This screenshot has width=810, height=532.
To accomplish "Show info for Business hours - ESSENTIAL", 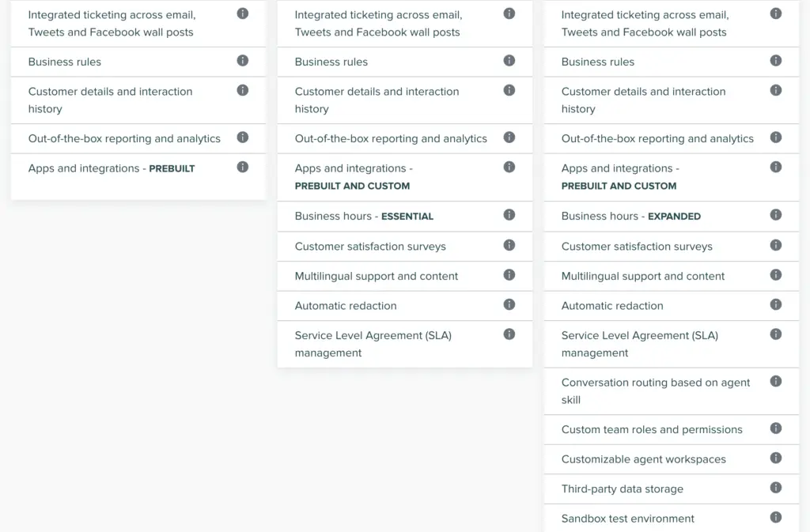I will [509, 215].
